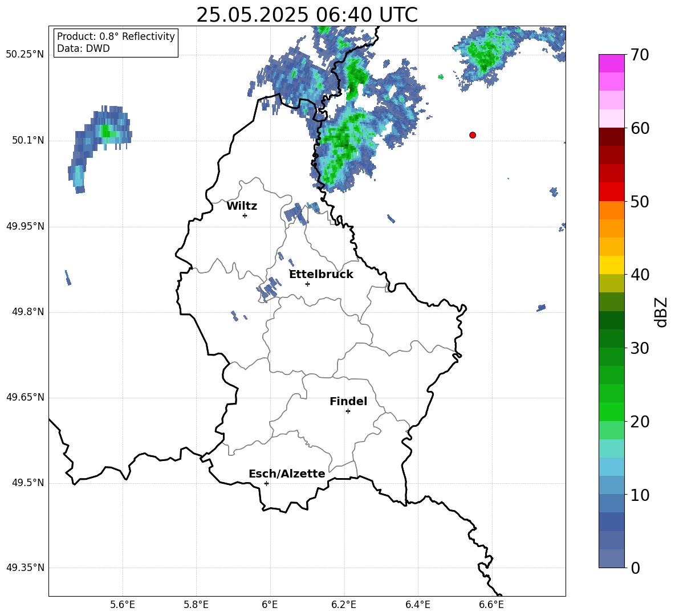Click the 49.8°N latitude label
675x616 pixels.
point(28,312)
